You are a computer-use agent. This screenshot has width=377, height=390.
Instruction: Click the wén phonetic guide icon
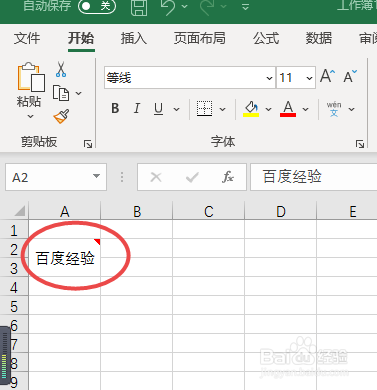click(334, 109)
